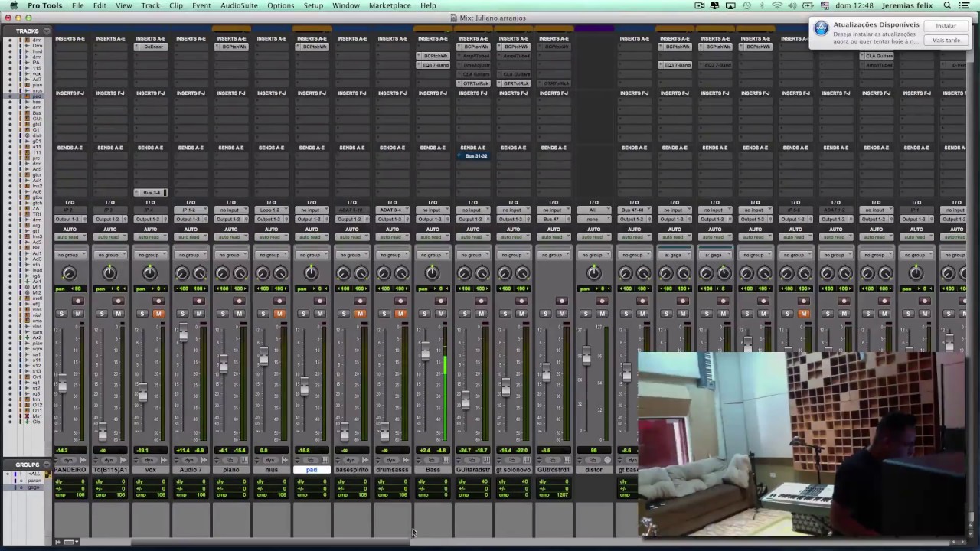Record-enable the Audio 7 track
Image resolution: width=980 pixels, height=551 pixels.
[199, 301]
